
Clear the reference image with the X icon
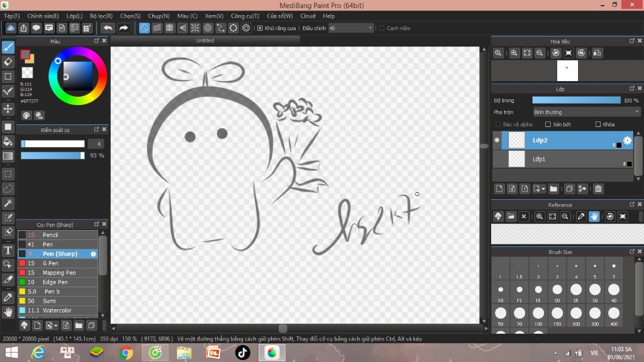point(524,216)
